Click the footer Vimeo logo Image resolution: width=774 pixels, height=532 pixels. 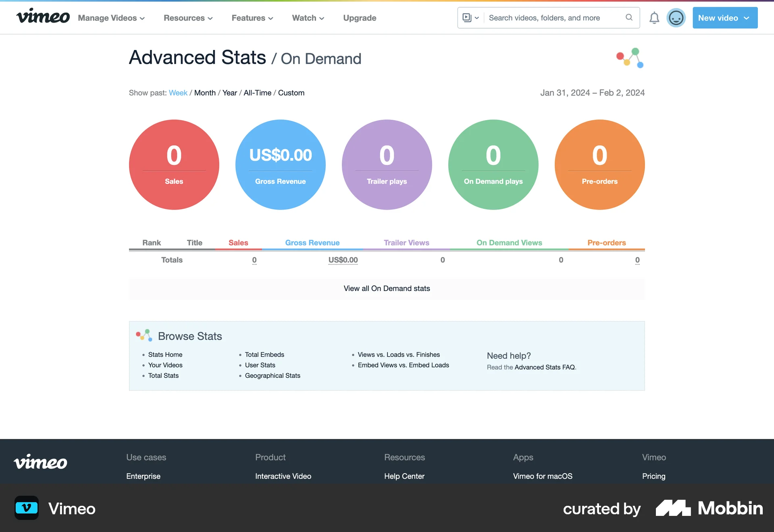click(x=40, y=462)
